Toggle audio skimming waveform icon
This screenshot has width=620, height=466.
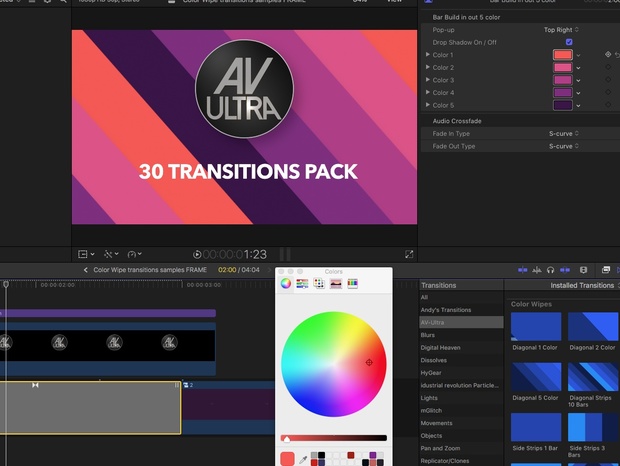[537, 270]
